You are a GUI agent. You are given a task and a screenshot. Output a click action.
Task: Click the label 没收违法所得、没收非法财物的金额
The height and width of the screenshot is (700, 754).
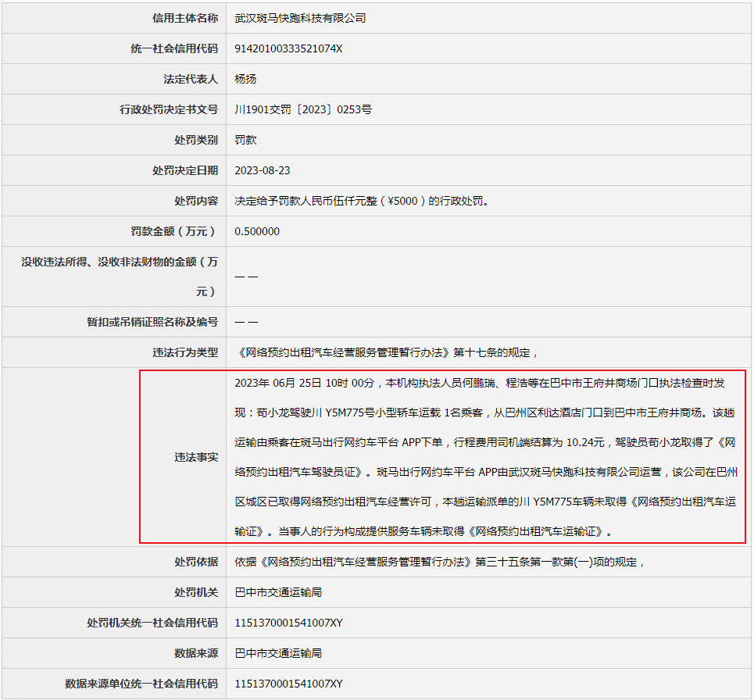click(x=120, y=277)
